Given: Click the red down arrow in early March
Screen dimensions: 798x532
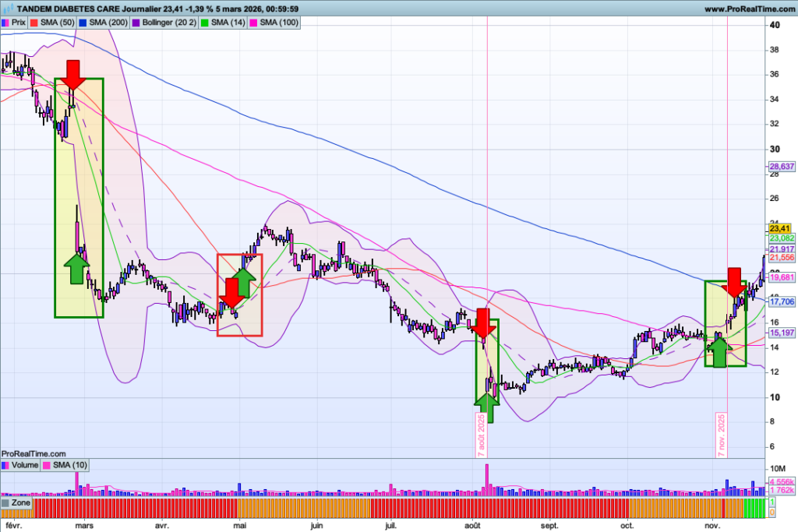Looking at the screenshot, I should point(74,74).
